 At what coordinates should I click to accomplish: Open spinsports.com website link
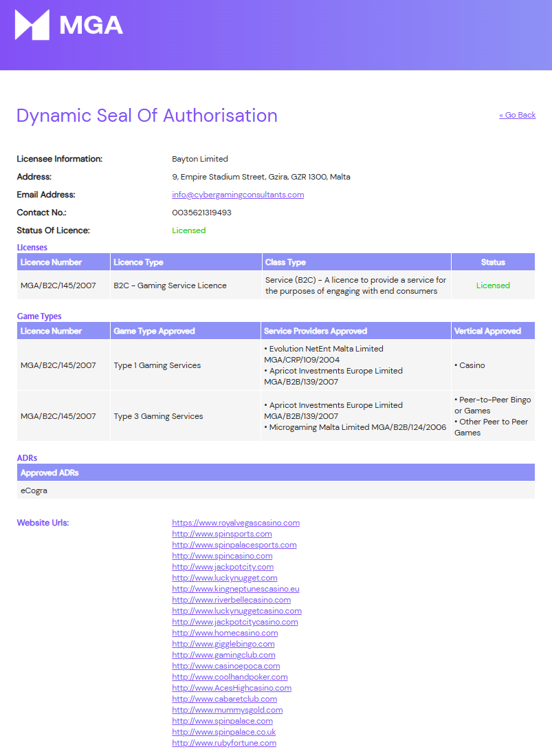coord(222,534)
